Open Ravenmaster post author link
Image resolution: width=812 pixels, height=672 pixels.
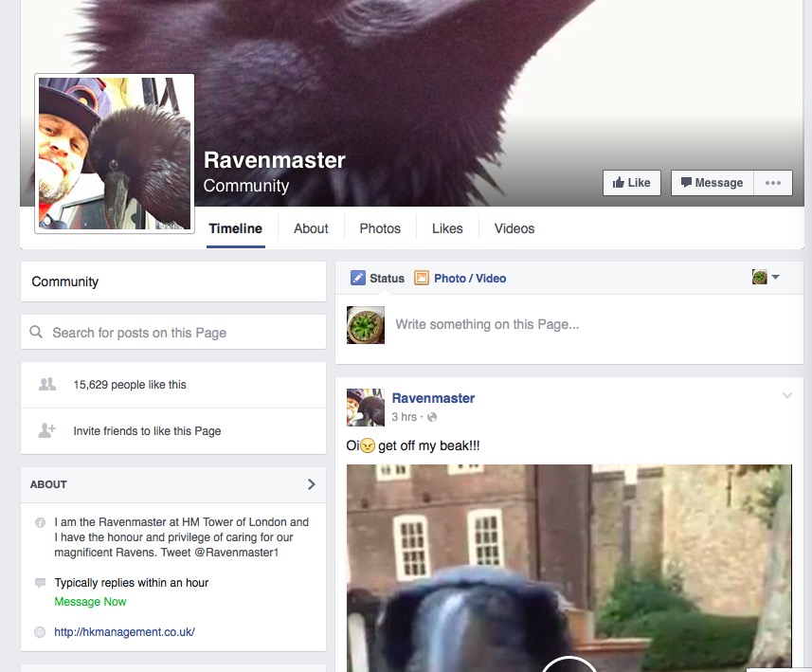coord(433,398)
